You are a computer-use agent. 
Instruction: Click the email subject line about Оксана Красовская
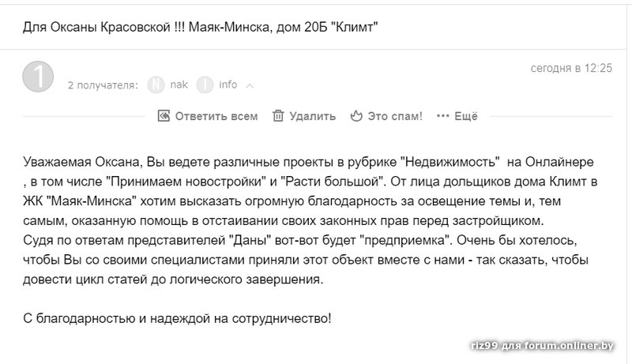201,28
